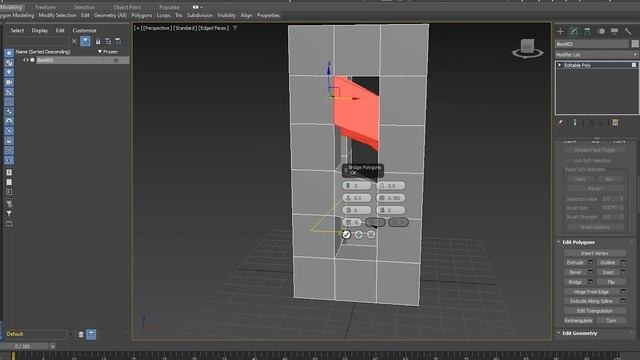The width and height of the screenshot is (640, 360).
Task: Confirm the Bridge Polygons caddy with OK
Action: (346, 234)
